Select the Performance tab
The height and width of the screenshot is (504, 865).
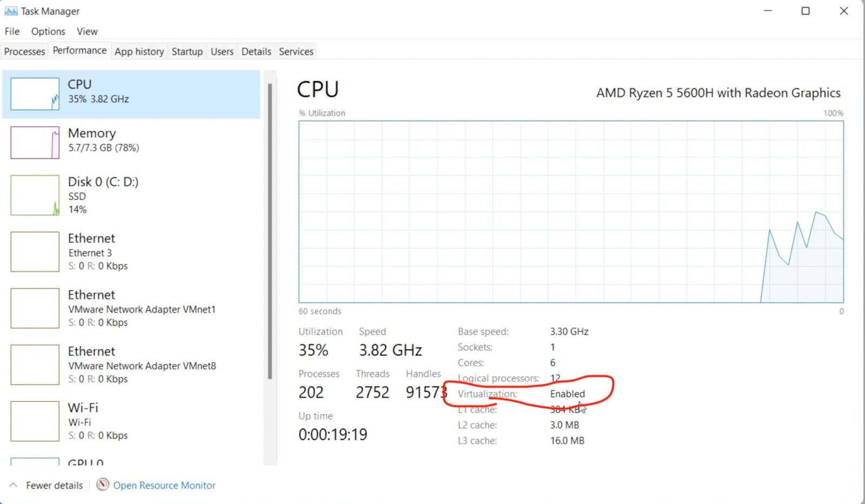coord(79,50)
